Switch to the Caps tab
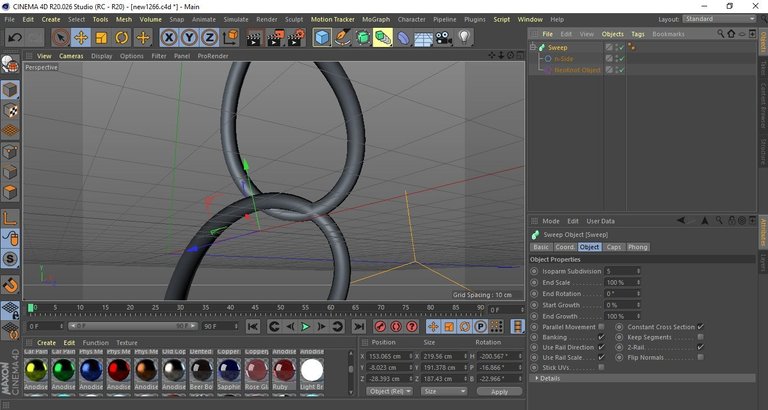This screenshot has height=410, width=768. [614, 247]
